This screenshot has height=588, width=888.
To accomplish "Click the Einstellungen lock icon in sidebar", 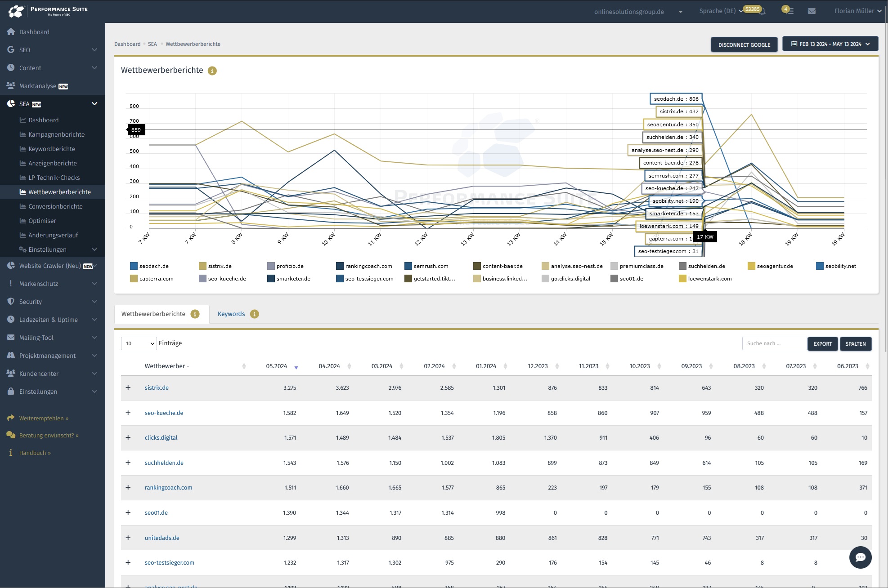I will pos(11,391).
